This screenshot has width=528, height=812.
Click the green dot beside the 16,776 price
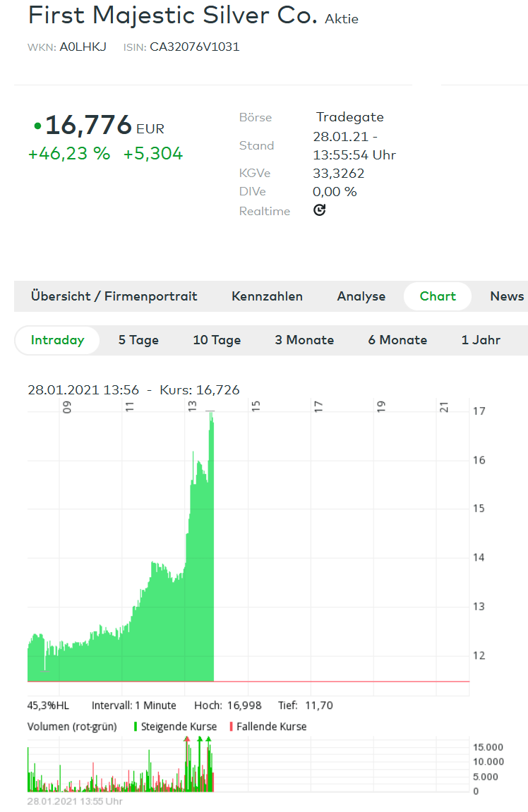click(37, 126)
